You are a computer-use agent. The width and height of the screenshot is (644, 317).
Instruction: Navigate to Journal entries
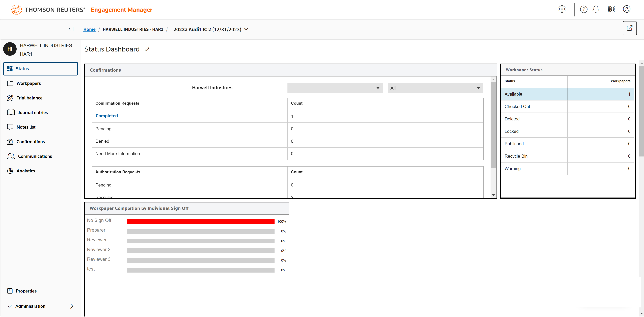[x=33, y=113]
